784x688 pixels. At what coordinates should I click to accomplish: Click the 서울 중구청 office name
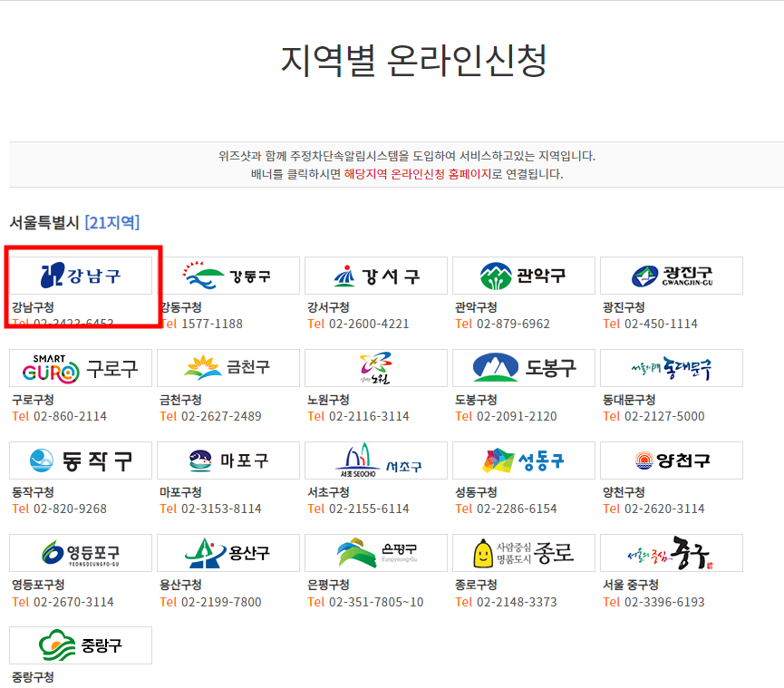(631, 585)
